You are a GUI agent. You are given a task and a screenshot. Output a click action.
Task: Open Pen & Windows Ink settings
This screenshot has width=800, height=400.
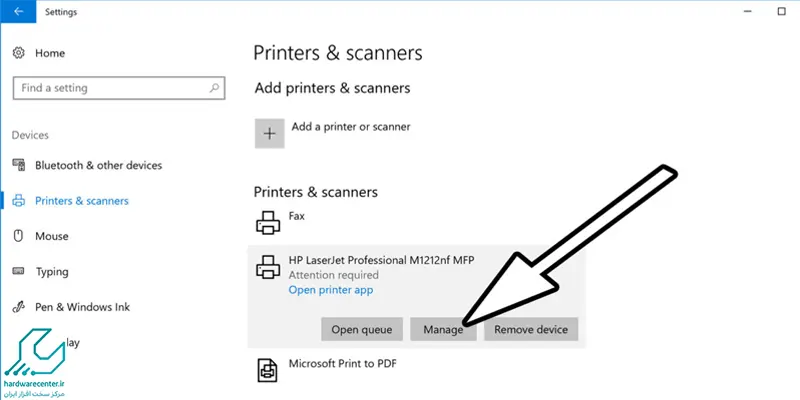coord(83,307)
